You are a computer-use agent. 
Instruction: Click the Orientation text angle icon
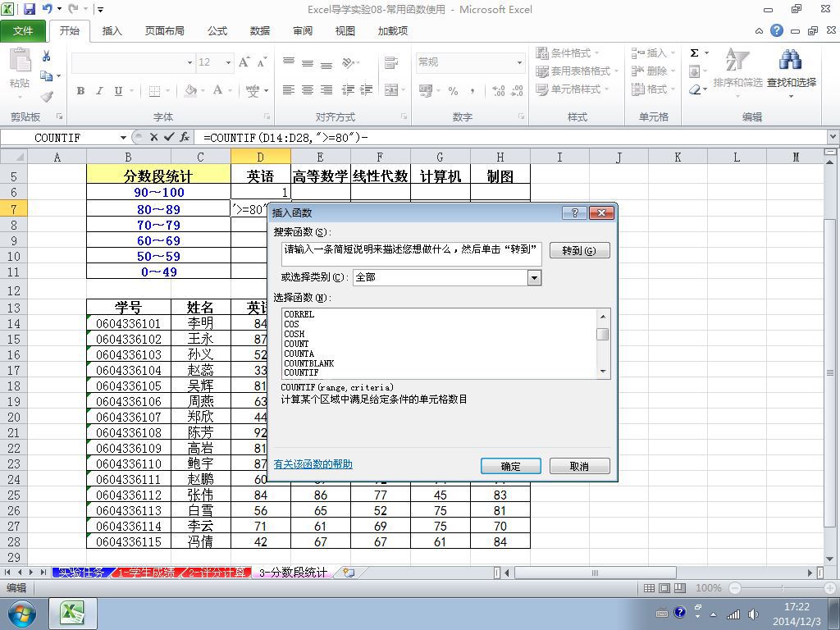[x=349, y=62]
